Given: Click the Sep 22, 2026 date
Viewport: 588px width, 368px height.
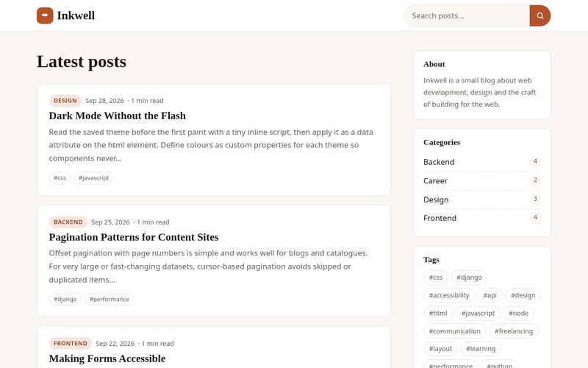Looking at the screenshot, I should 115,343.
